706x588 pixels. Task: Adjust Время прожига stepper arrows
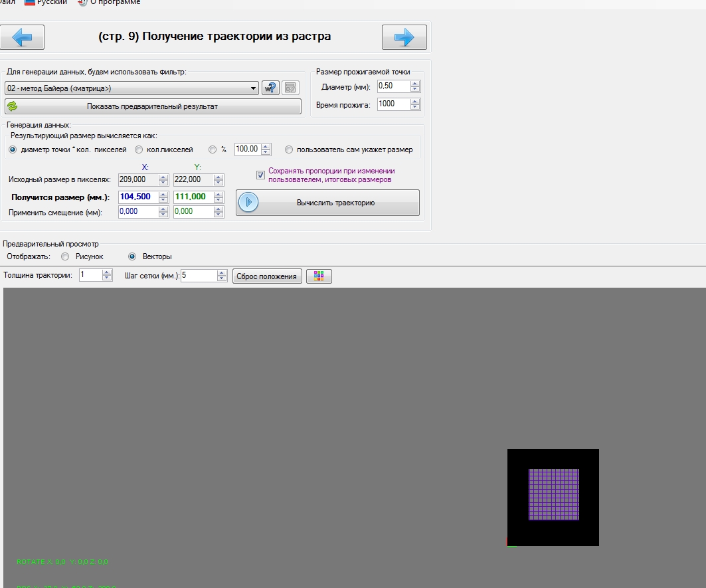(415, 104)
